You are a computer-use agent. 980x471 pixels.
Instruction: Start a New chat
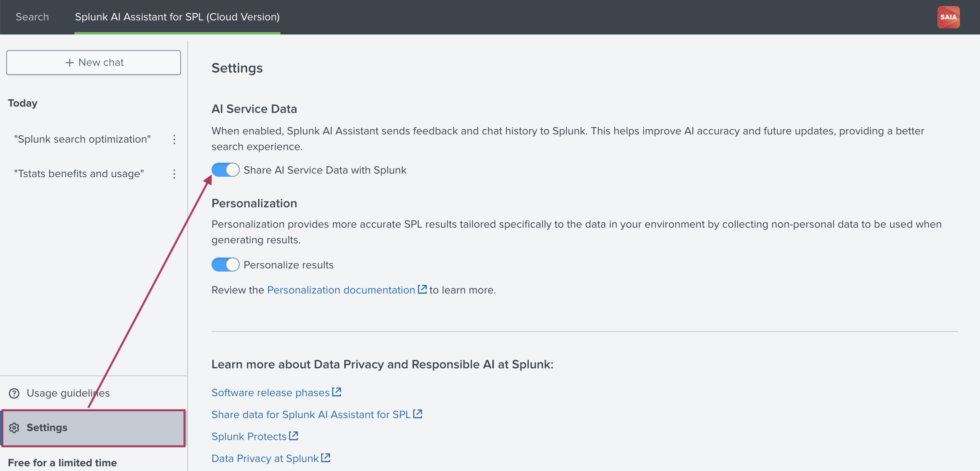tap(94, 63)
